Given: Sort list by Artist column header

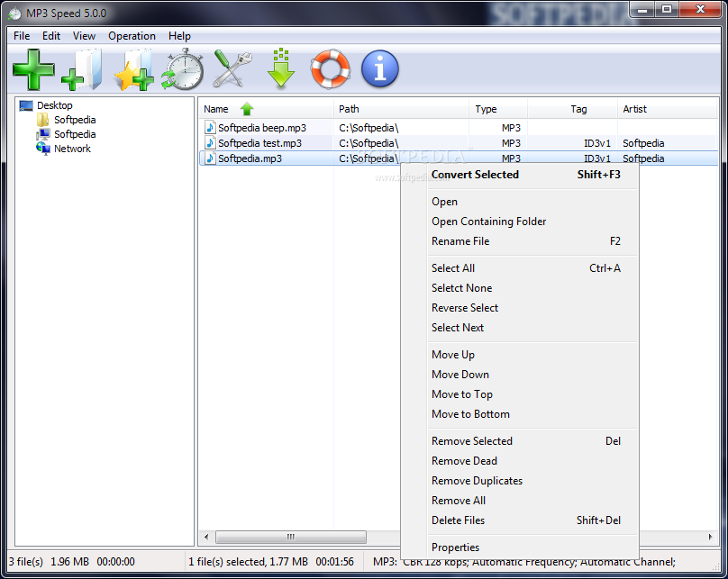Looking at the screenshot, I should pyautogui.click(x=667, y=109).
